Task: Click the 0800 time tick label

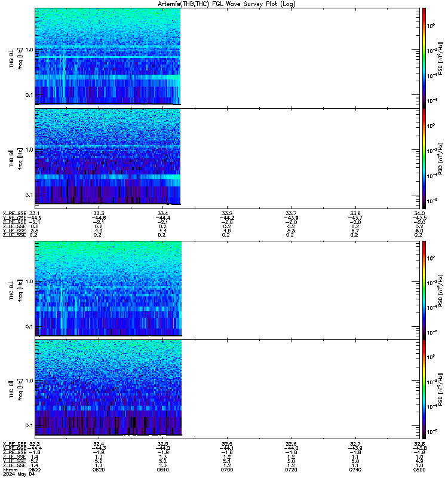Action: (x=419, y=470)
